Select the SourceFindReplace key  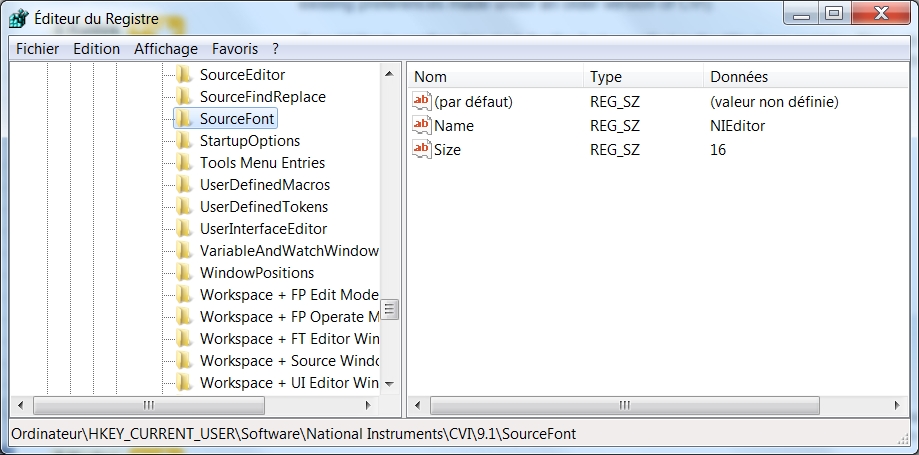(x=262, y=97)
